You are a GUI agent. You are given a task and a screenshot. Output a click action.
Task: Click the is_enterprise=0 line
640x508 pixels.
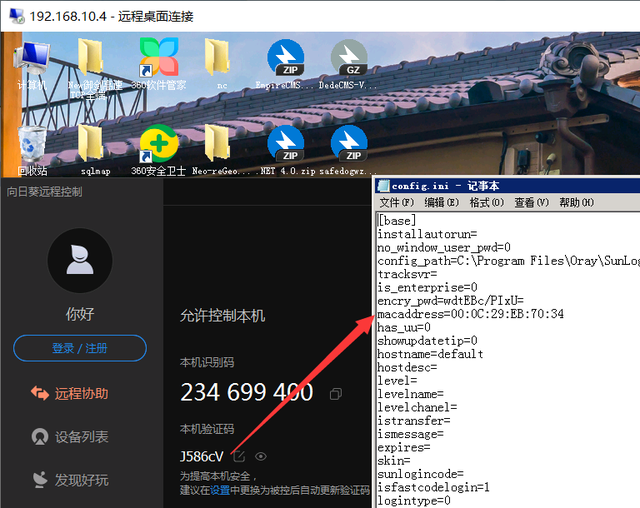tap(427, 288)
